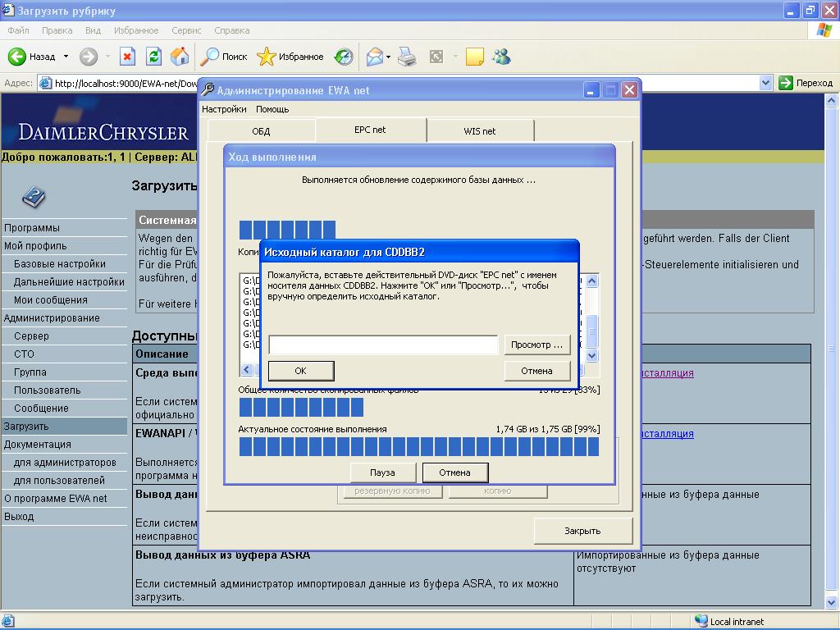The image size is (840, 630).
Task: Click the Local intranet zone icon
Action: pyautogui.click(x=701, y=621)
